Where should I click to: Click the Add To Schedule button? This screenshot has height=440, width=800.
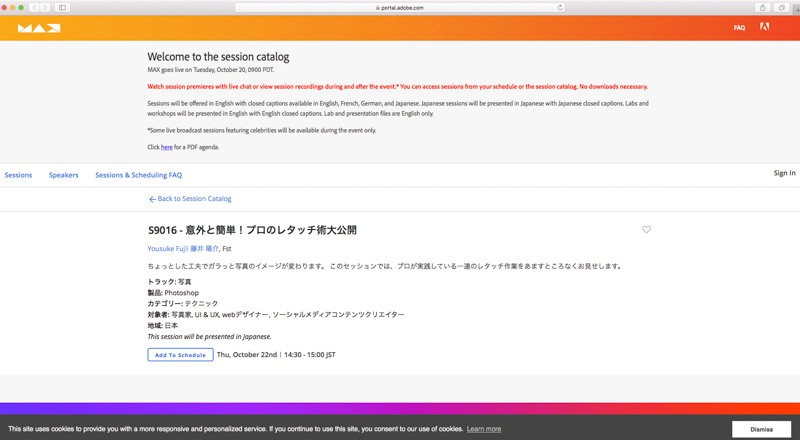pos(181,355)
